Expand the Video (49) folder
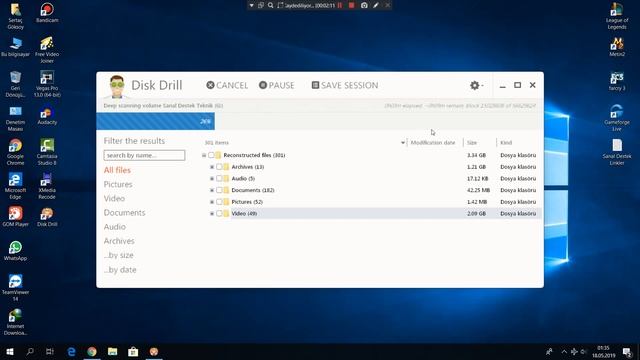The image size is (640, 360). [212, 213]
